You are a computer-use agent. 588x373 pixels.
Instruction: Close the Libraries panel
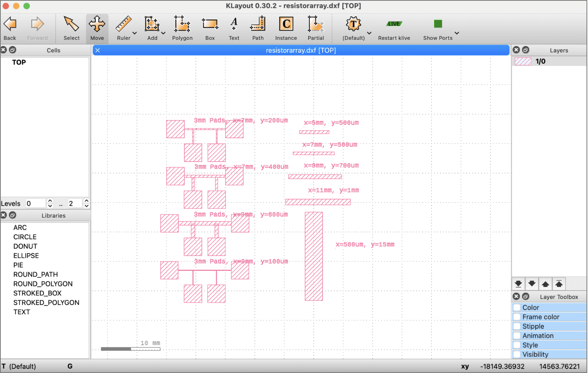coord(3,215)
